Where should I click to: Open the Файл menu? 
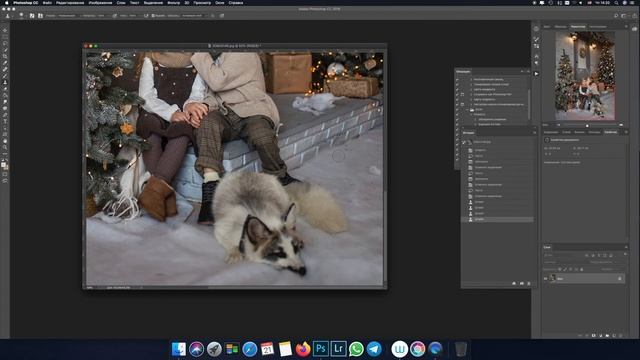(x=47, y=2)
